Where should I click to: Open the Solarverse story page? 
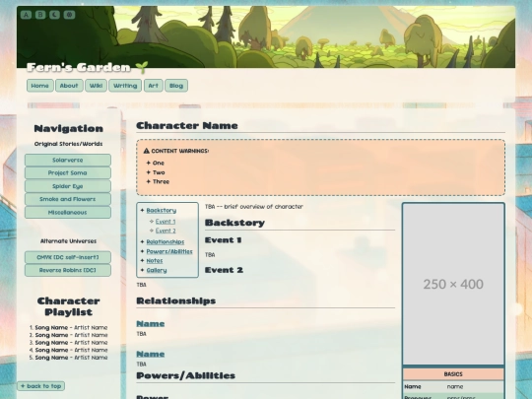tap(68, 160)
